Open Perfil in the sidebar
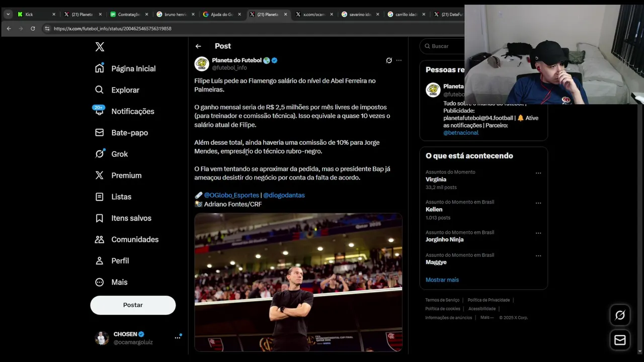 (x=112, y=261)
